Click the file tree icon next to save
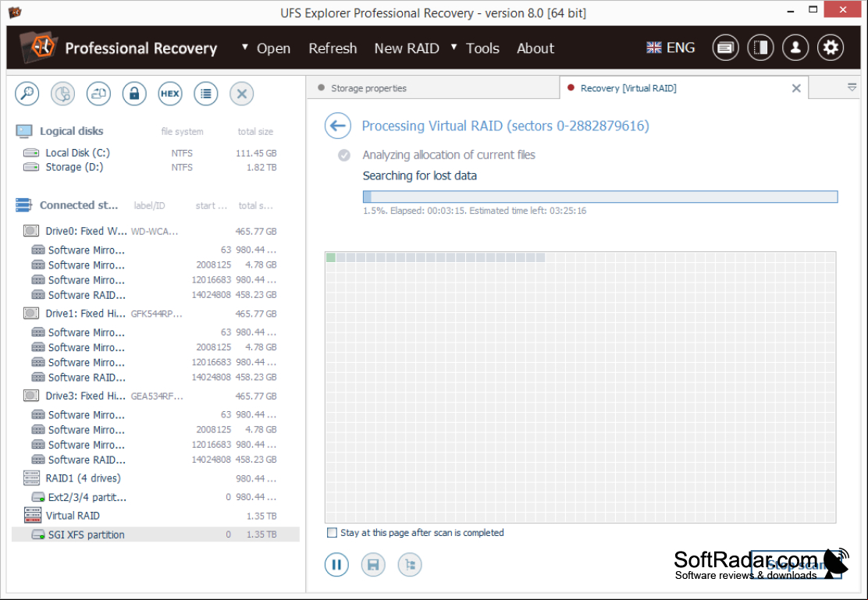Screen dimensions: 868x600 (410, 565)
